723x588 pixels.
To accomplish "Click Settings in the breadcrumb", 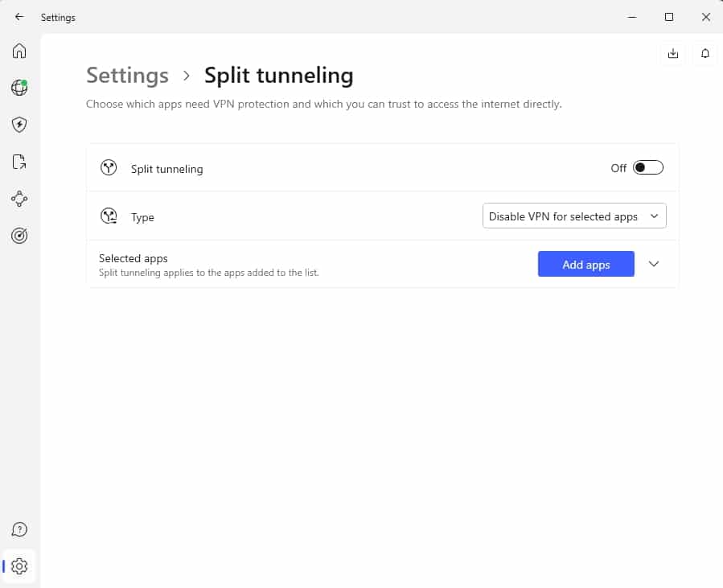I will (127, 75).
